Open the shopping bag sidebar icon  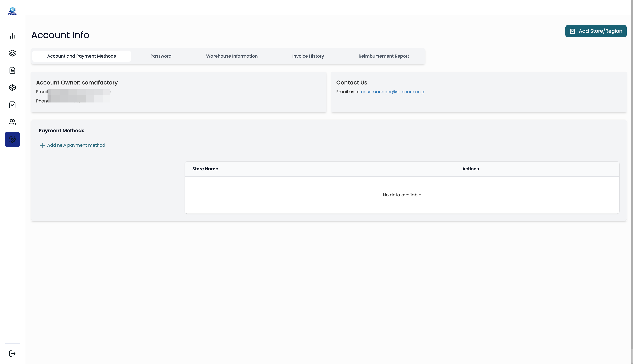(12, 105)
